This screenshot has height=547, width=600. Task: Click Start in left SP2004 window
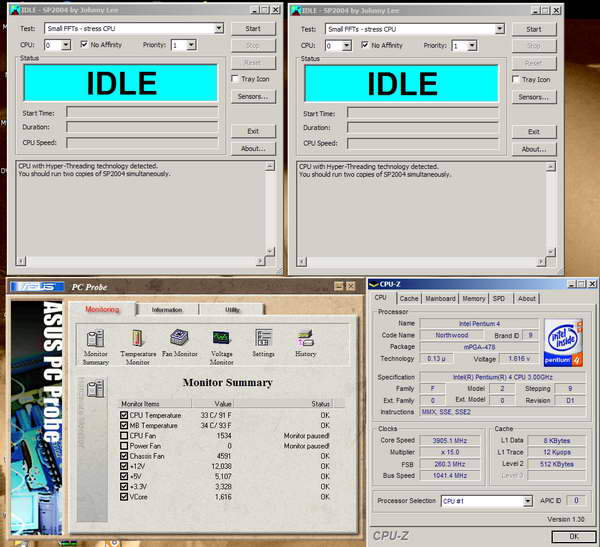(x=253, y=28)
